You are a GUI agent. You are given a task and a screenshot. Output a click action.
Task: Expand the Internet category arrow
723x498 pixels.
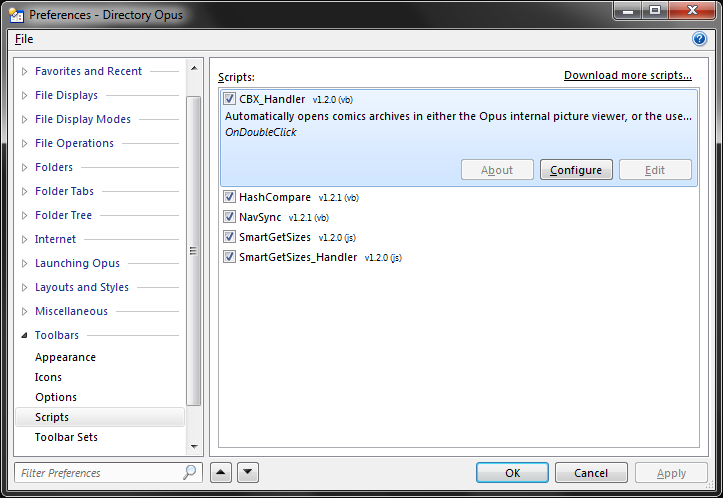point(24,239)
